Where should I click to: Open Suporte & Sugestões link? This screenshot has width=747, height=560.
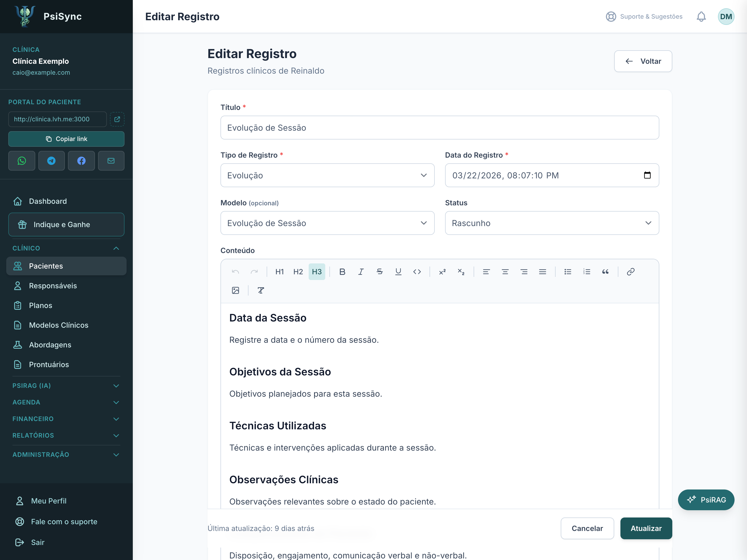644,17
